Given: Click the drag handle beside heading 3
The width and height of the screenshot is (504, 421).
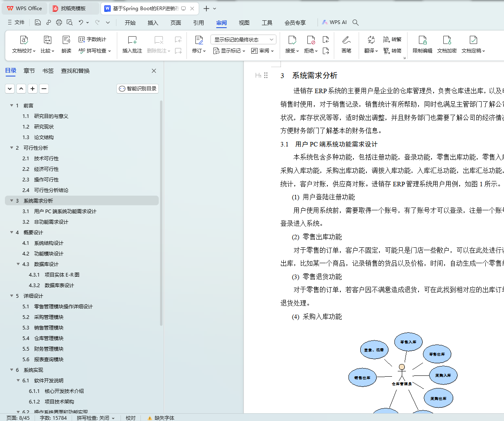Looking at the screenshot, I should pyautogui.click(x=266, y=75).
